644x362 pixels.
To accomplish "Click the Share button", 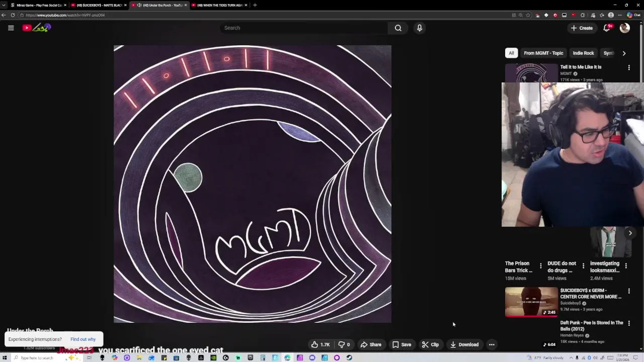I will (x=371, y=344).
